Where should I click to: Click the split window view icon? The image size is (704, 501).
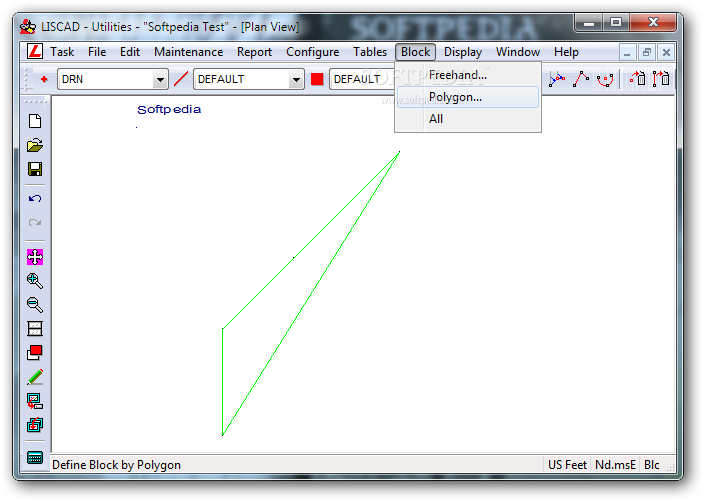[x=35, y=329]
